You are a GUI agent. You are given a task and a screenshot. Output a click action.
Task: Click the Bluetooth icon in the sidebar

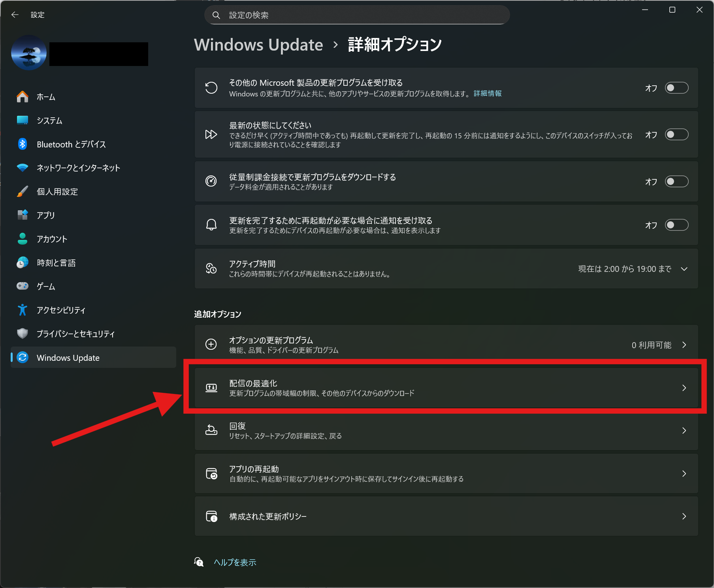click(23, 144)
